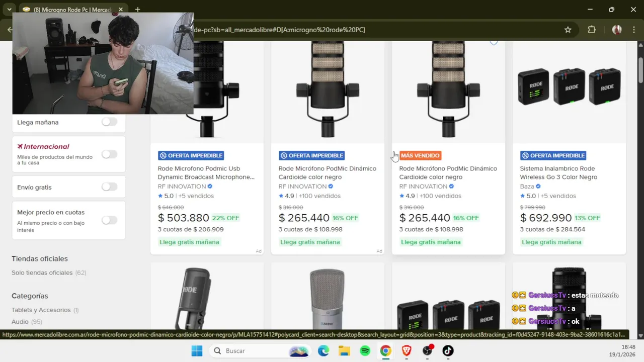The height and width of the screenshot is (362, 644).
Task: Click 3 cuotas de $ 206.909
Action: click(x=191, y=229)
